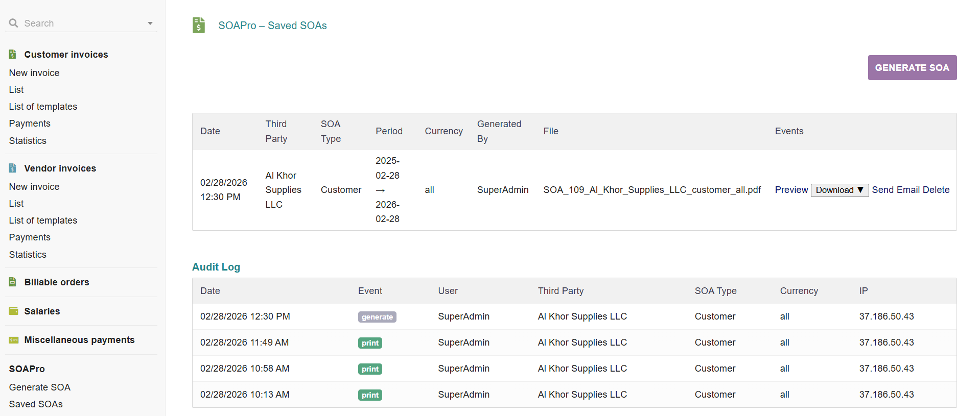Expand the search box dropdown arrow

[150, 23]
